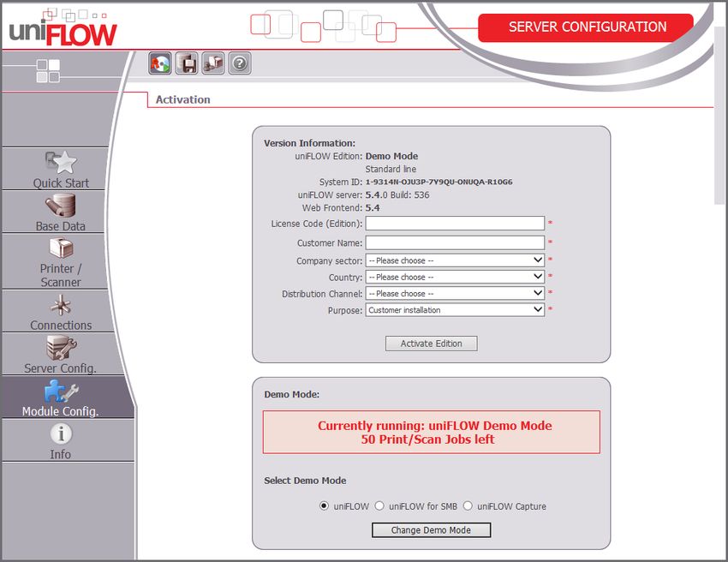The width and height of the screenshot is (728, 562).
Task: Expand the Company sector dropdown
Action: click(455, 260)
